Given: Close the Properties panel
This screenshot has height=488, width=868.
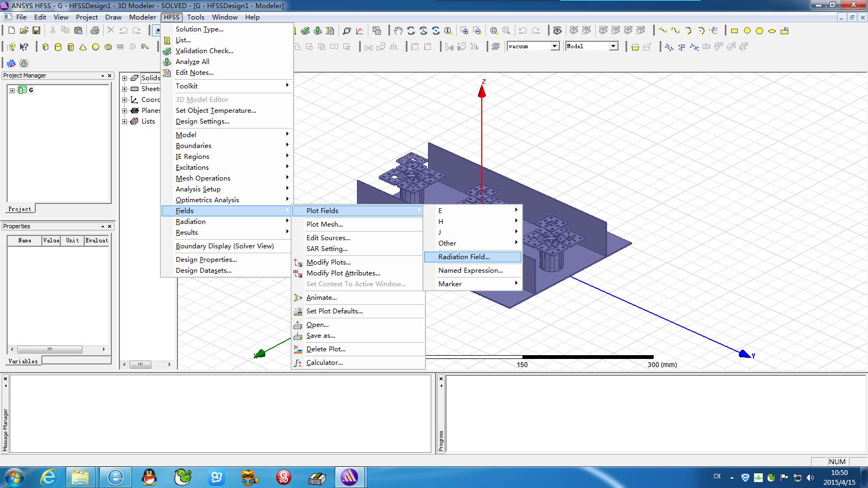Looking at the screenshot, I should 110,227.
